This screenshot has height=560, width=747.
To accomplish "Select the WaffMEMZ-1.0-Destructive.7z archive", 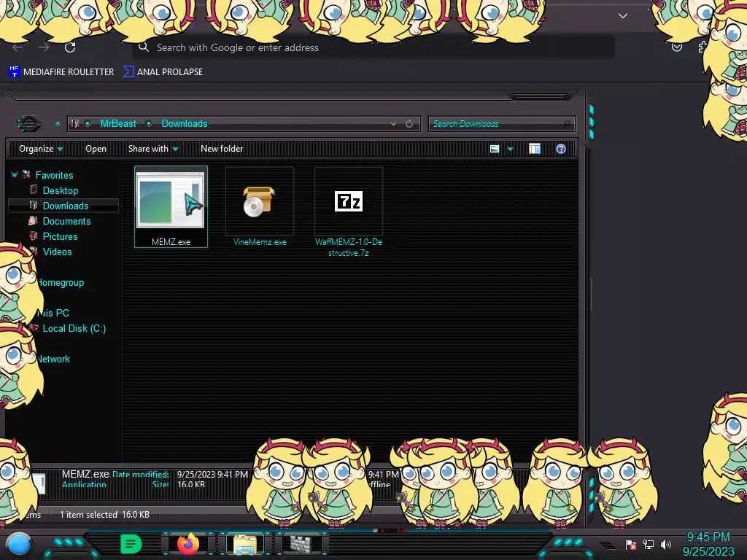I will [348, 212].
